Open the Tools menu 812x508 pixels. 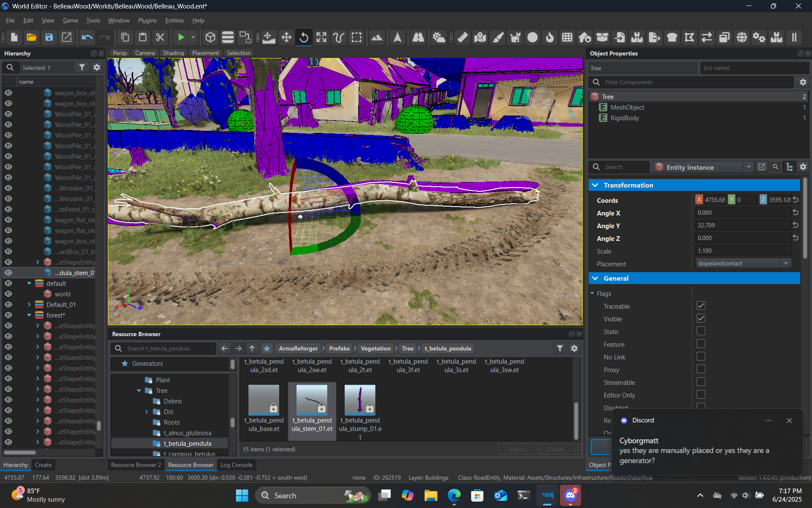coord(93,20)
